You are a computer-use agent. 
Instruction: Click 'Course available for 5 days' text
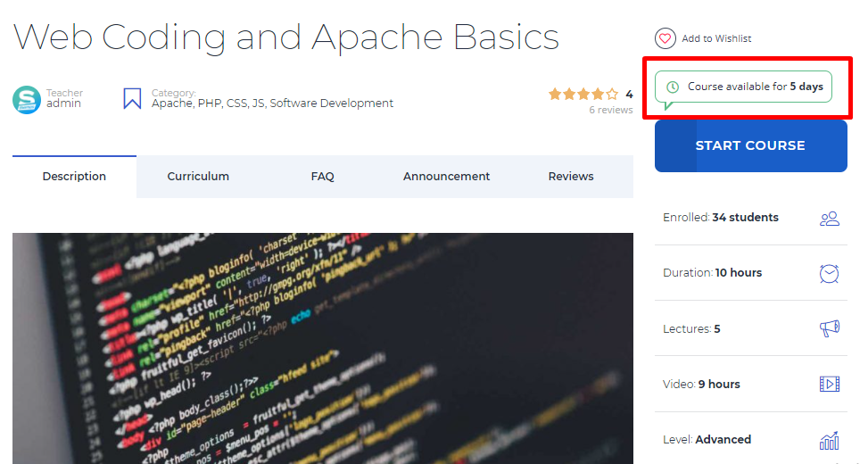(755, 87)
